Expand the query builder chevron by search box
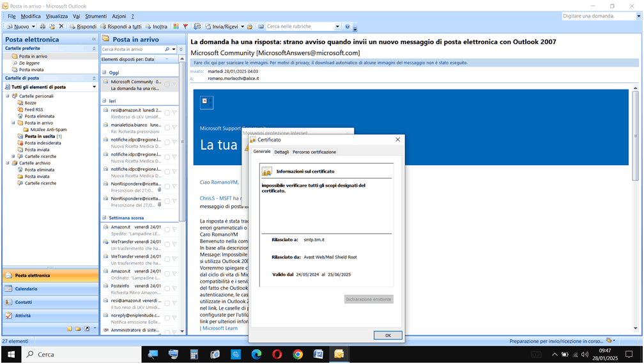644x364 pixels. [181, 49]
